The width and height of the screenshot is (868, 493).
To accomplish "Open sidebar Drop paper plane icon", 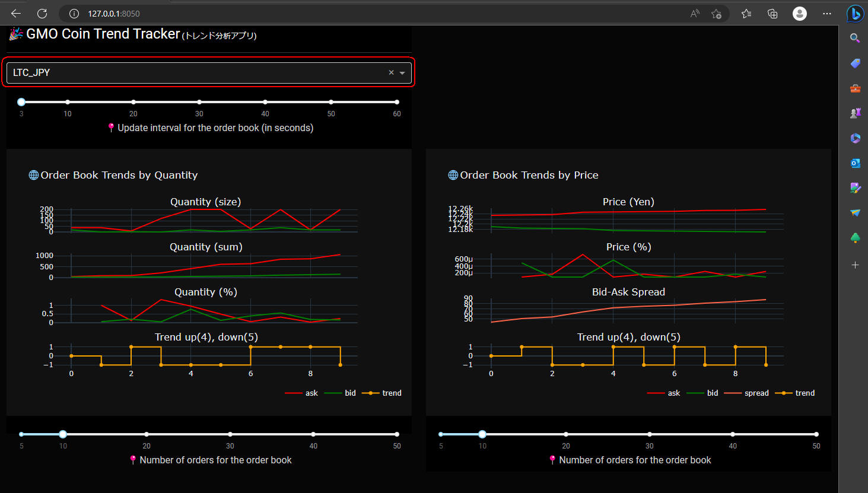I will point(855,212).
